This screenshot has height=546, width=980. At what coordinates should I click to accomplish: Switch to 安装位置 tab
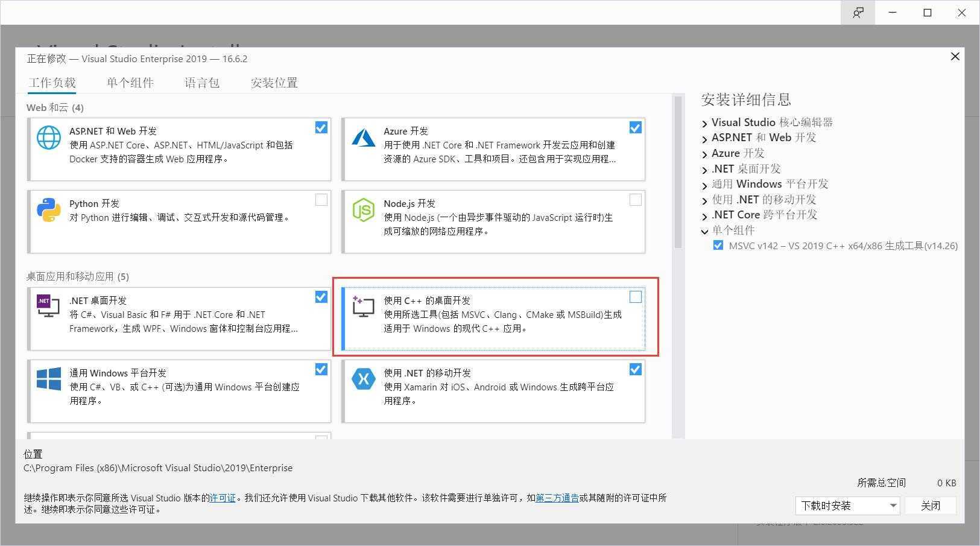(x=274, y=83)
